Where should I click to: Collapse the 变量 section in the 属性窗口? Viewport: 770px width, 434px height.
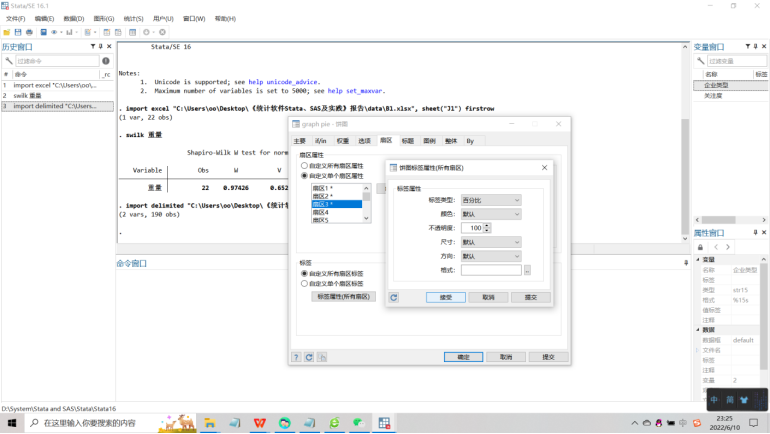pos(698,259)
